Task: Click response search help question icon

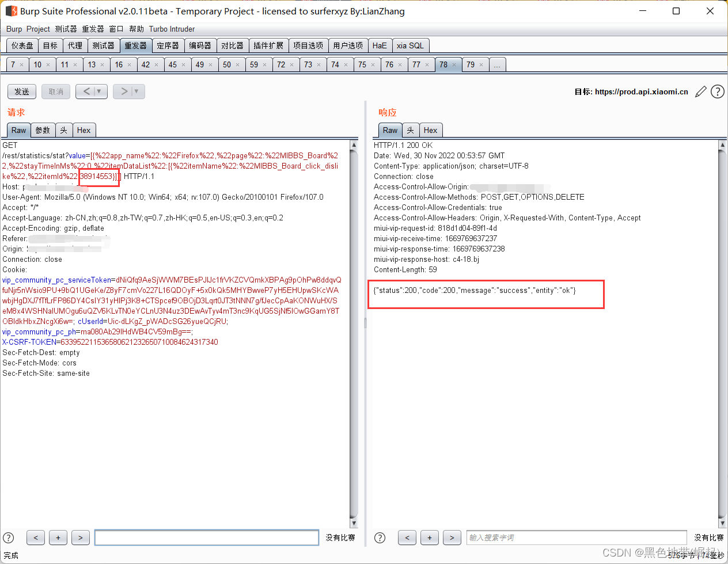Action: (380, 538)
